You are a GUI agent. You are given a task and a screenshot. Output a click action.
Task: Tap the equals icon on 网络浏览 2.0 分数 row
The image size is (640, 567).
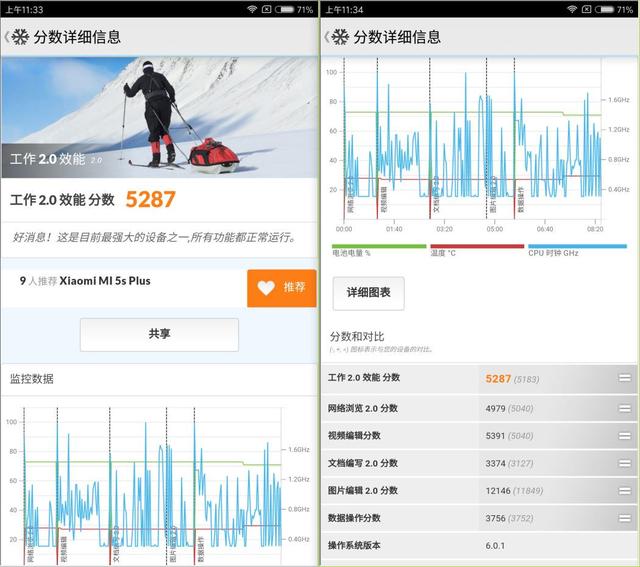(624, 408)
